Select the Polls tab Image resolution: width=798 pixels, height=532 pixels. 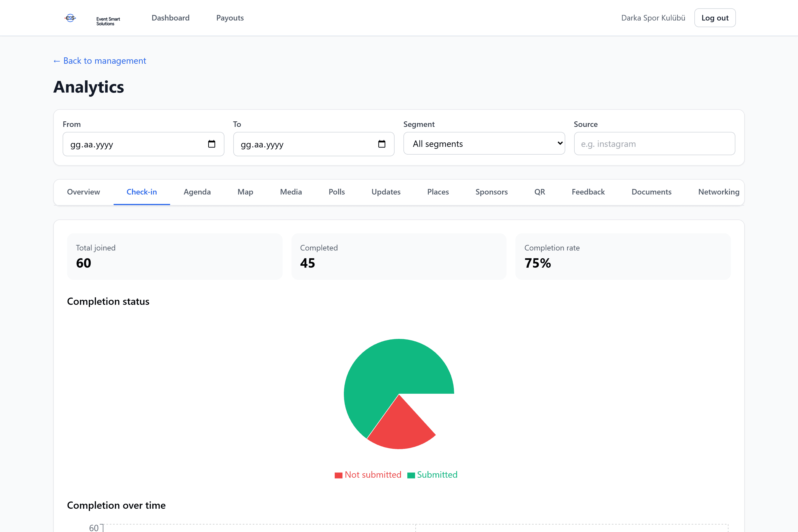[x=337, y=192]
